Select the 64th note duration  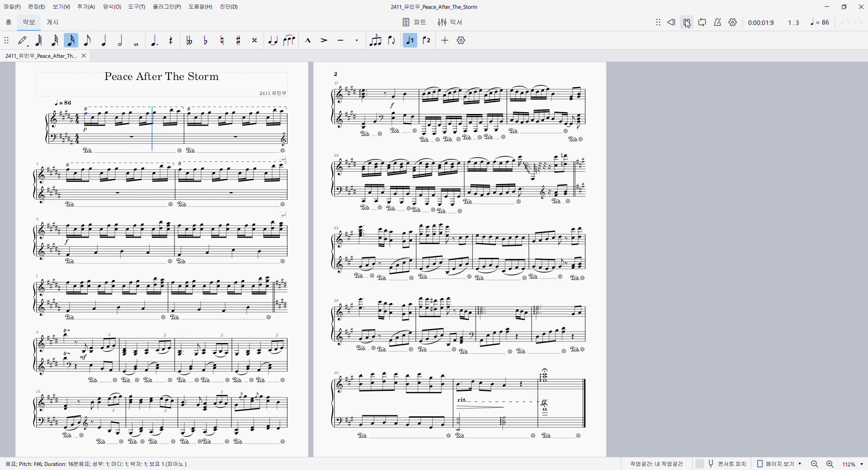pyautogui.click(x=39, y=41)
